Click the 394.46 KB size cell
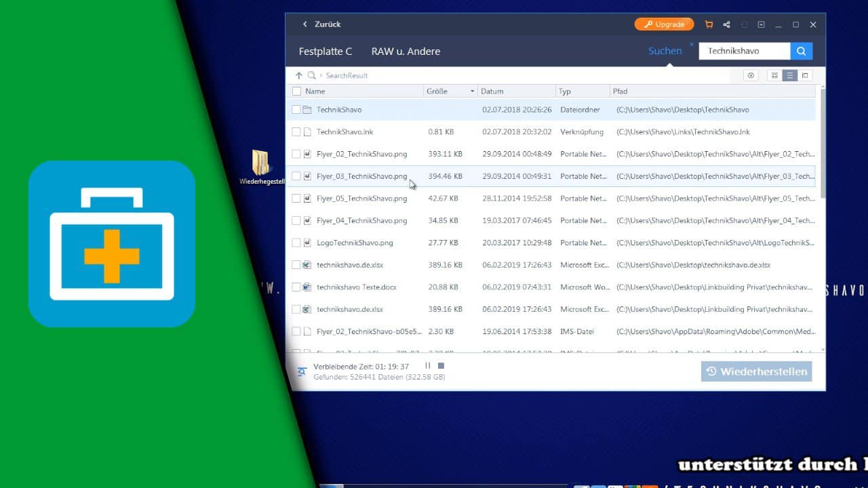Image resolution: width=868 pixels, height=488 pixels. (446, 176)
